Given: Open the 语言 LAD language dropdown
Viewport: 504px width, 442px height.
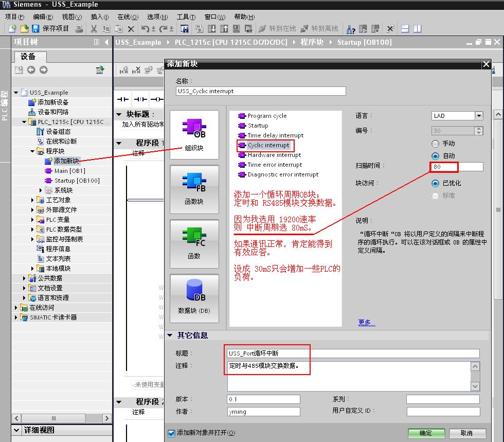Looking at the screenshot, I should [479, 116].
